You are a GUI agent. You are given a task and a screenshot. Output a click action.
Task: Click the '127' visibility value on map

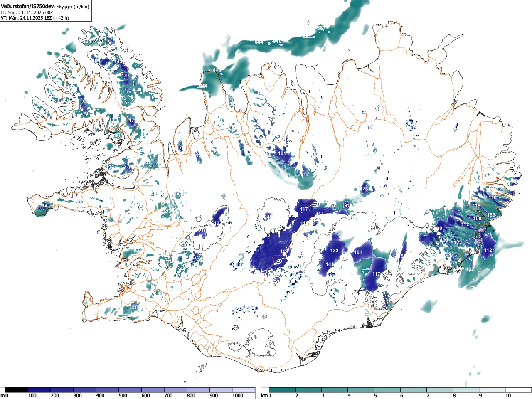217,223
